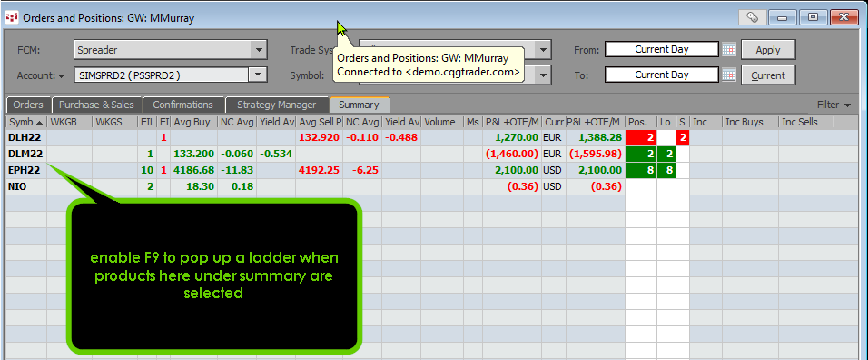
Task: Expand the SIMSPRD2 account combo box
Action: [x=257, y=75]
